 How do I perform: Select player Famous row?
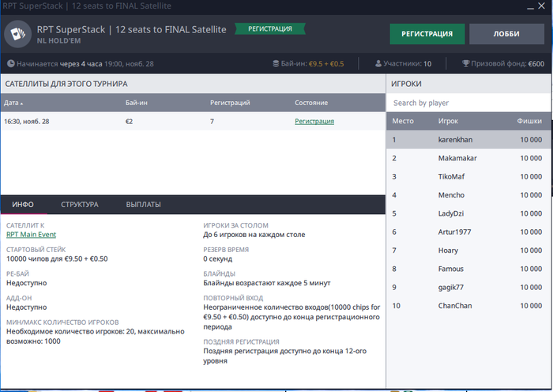[468, 269]
